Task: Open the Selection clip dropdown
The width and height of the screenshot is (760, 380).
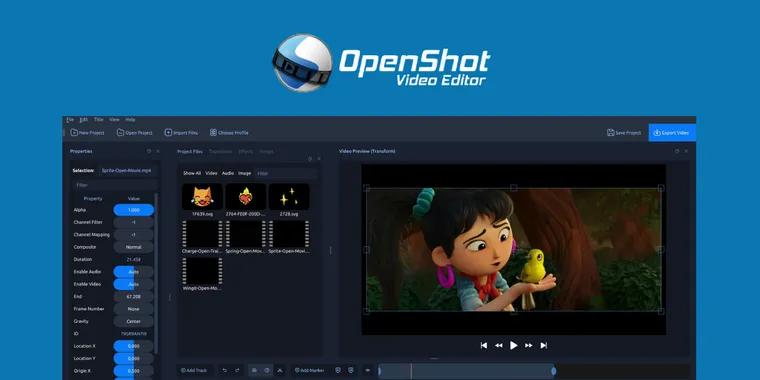Action: [128, 171]
